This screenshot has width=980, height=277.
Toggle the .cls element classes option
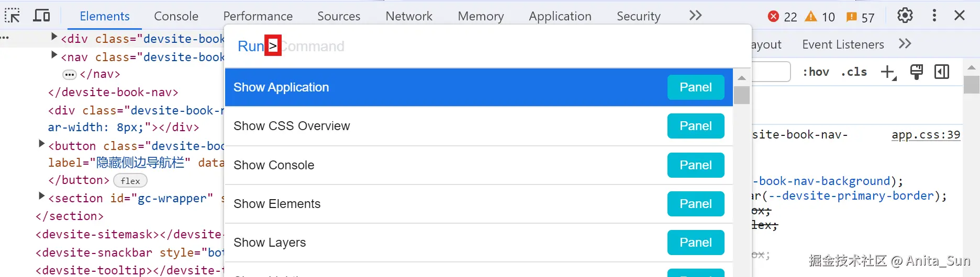tap(854, 72)
